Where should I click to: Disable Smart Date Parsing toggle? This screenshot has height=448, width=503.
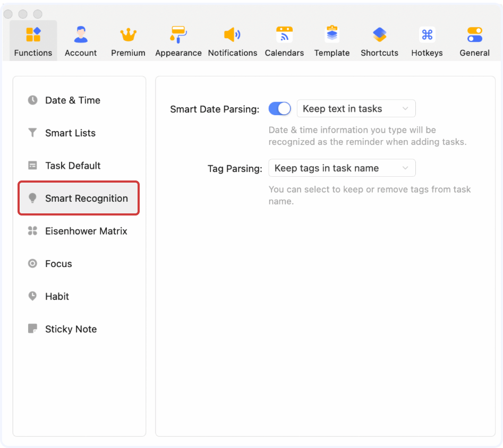pos(279,108)
